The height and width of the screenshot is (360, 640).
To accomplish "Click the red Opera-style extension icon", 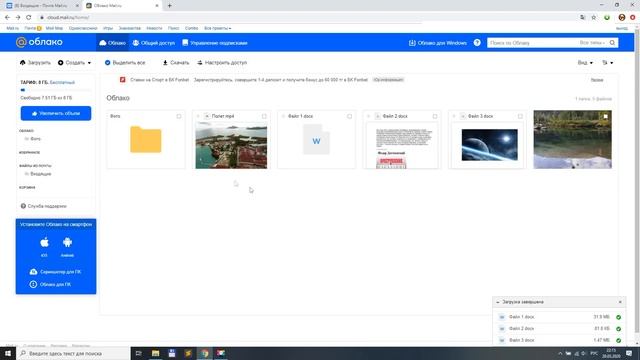I will (x=632, y=17).
